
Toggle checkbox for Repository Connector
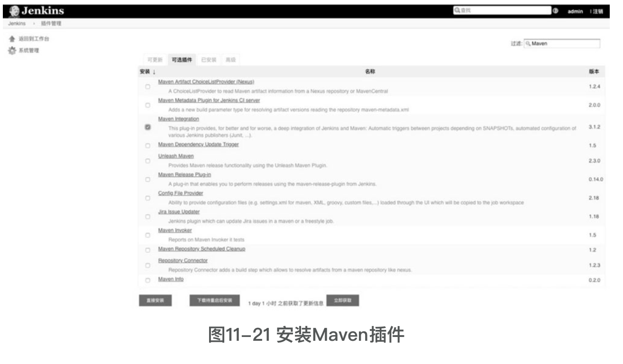148,265
